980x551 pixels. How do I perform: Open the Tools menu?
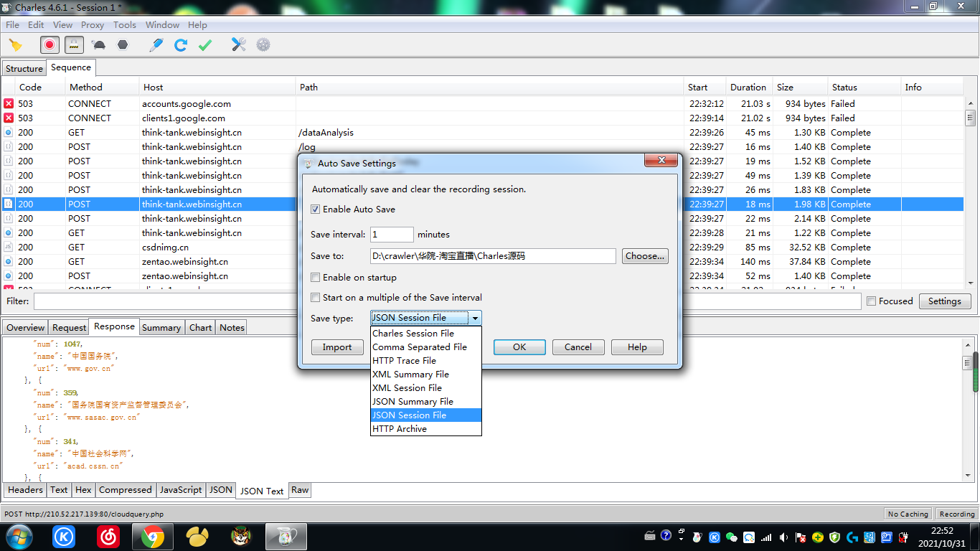click(125, 24)
